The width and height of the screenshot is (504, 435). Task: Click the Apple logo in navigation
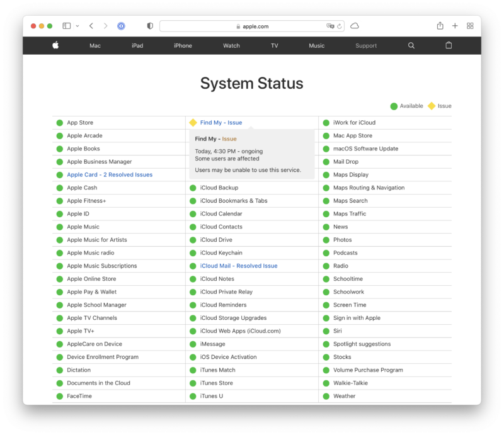click(55, 45)
